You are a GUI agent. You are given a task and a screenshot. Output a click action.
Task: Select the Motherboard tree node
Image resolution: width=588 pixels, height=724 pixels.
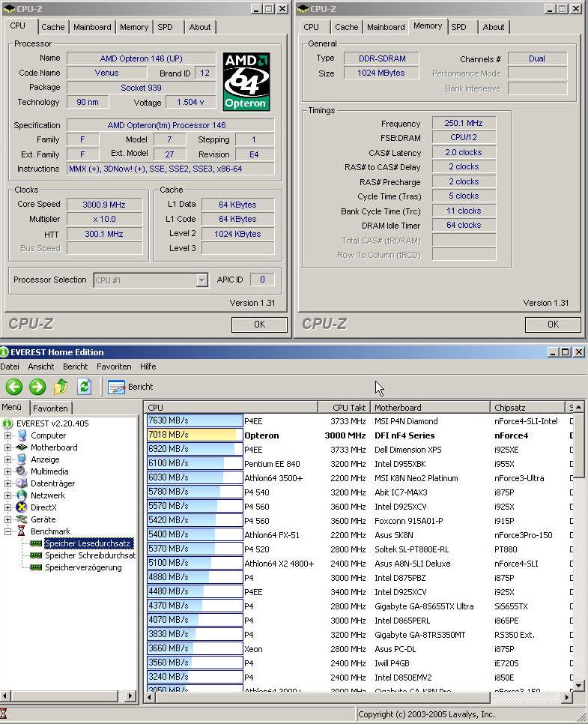click(54, 447)
